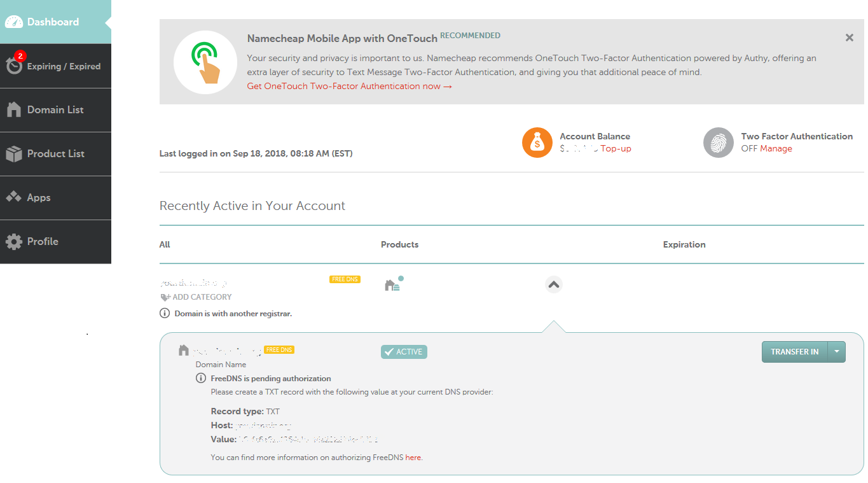Screen dimensions: 868x483
Task: Click the Dashboard gauge icon
Action: coord(14,22)
